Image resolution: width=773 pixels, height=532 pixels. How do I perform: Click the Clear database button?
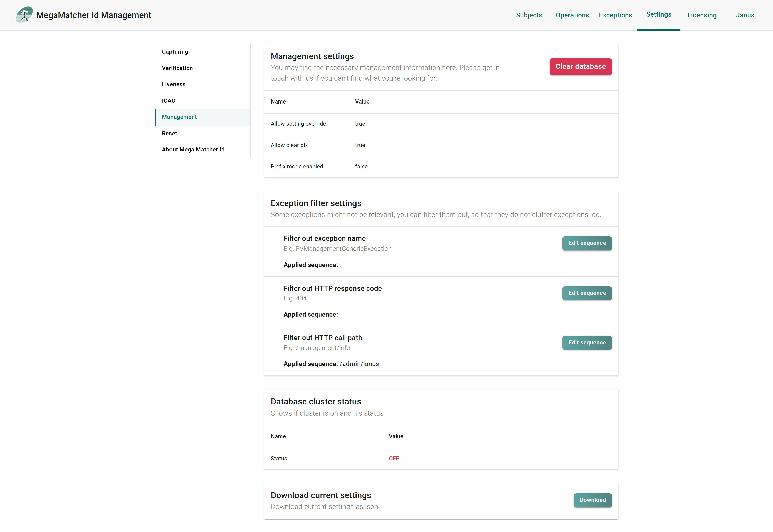[580, 67]
